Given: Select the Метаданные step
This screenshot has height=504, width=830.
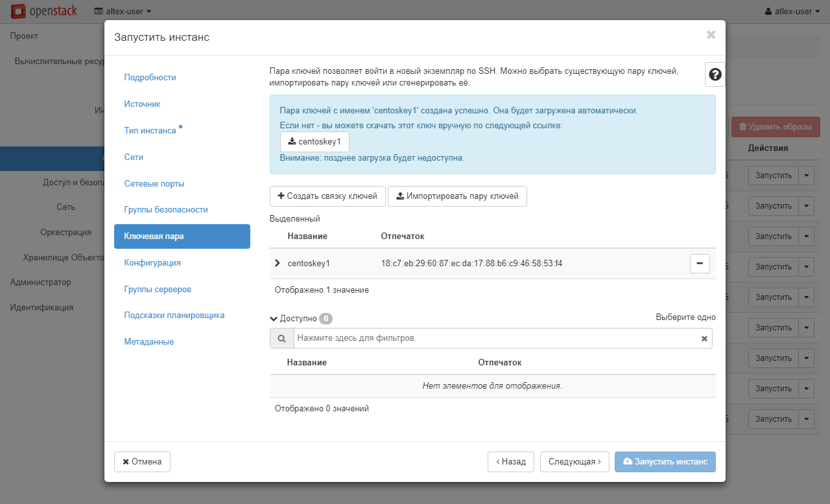Looking at the screenshot, I should click(x=149, y=342).
